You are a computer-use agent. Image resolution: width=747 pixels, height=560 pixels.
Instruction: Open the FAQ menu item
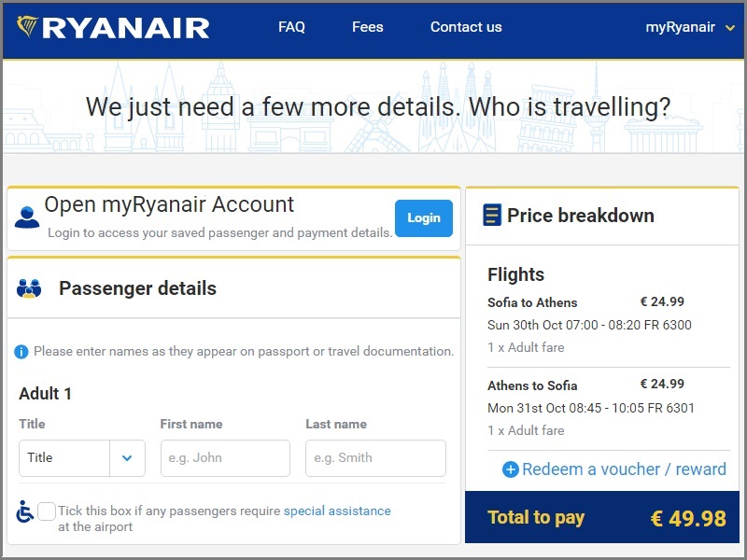click(x=291, y=27)
